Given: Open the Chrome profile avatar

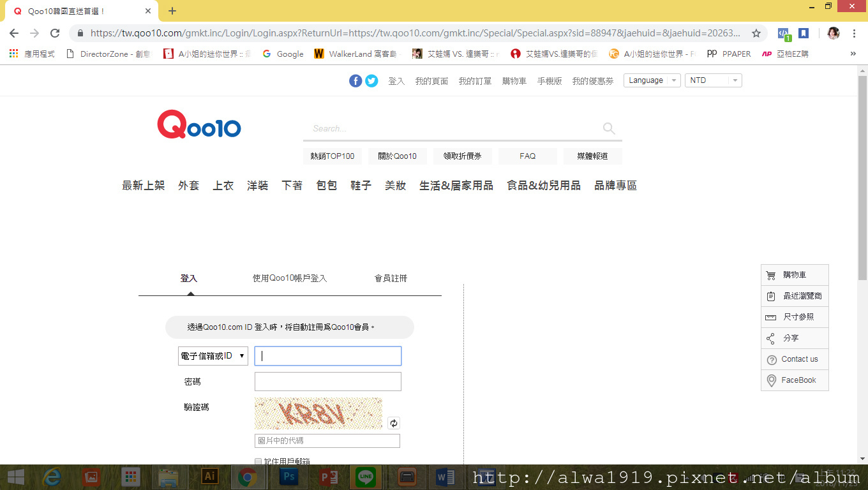Looking at the screenshot, I should pyautogui.click(x=834, y=33).
